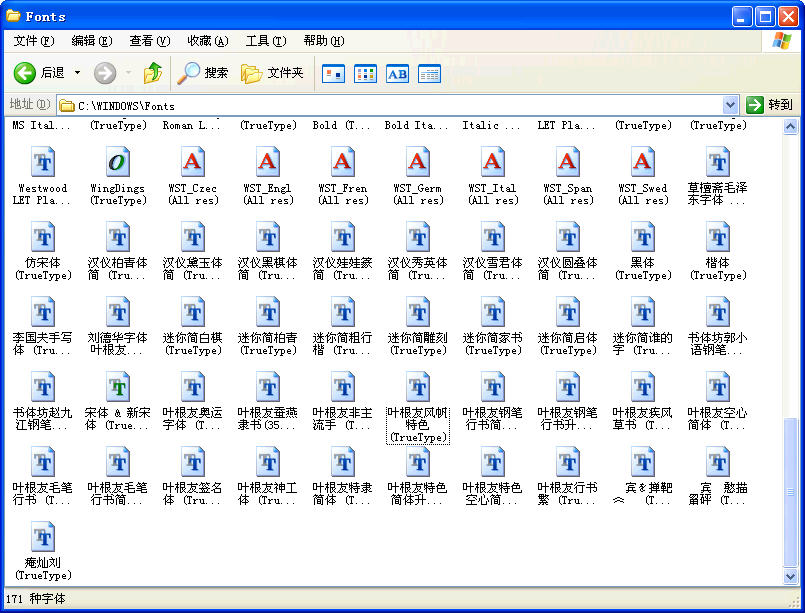
Task: Select the 楷体 (TrueType) font icon
Action: click(718, 237)
